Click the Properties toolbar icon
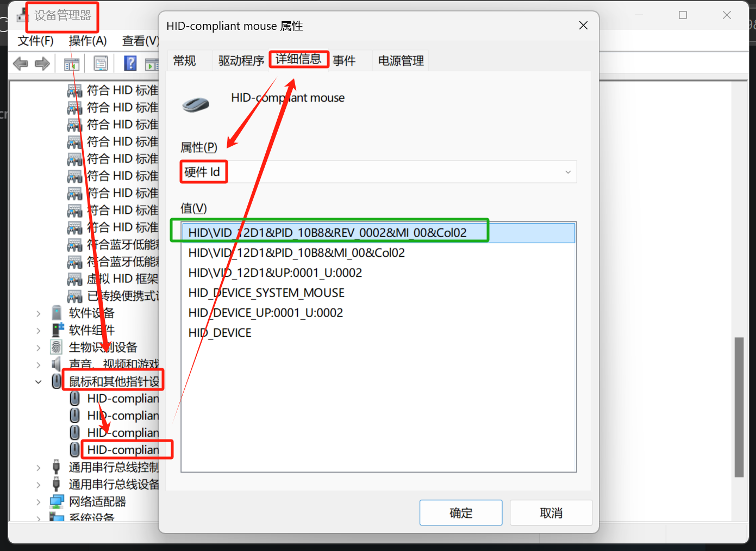The height and width of the screenshot is (551, 756). point(101,64)
